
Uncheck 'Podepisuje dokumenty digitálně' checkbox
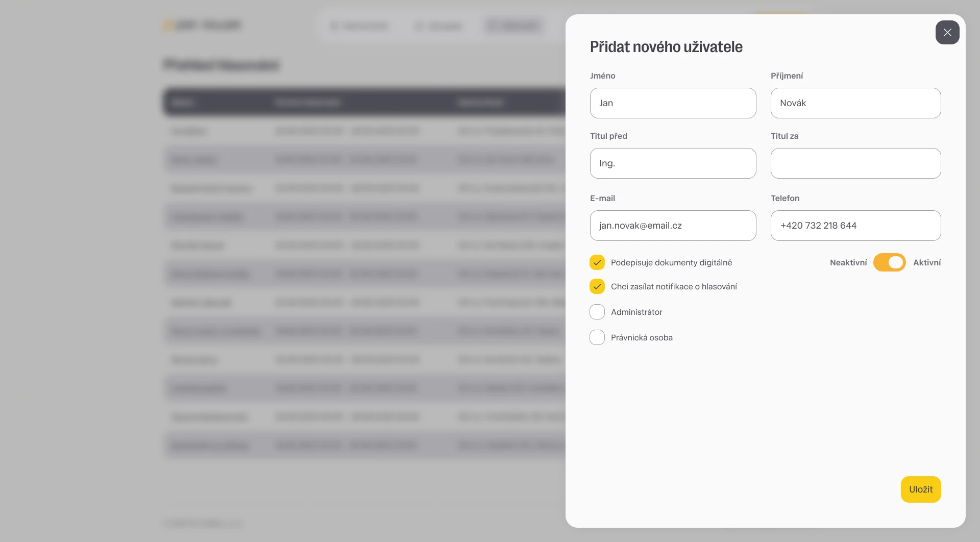[x=597, y=262]
